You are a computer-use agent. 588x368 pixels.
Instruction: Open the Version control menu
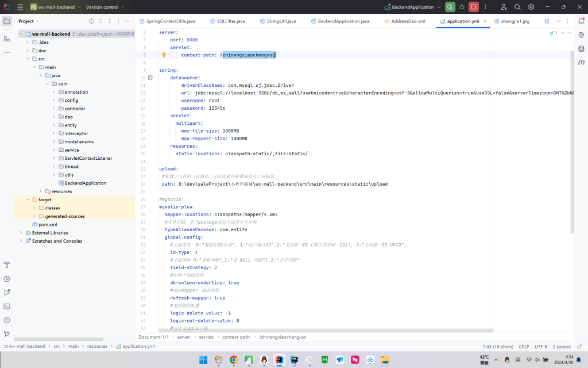[x=105, y=7]
